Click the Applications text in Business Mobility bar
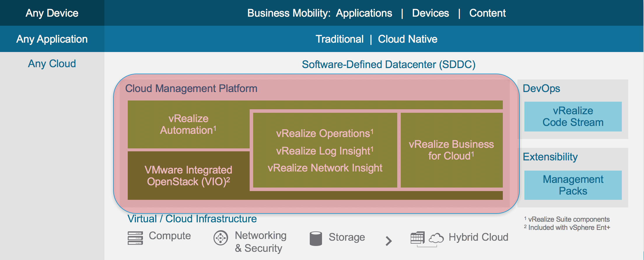 point(364,13)
